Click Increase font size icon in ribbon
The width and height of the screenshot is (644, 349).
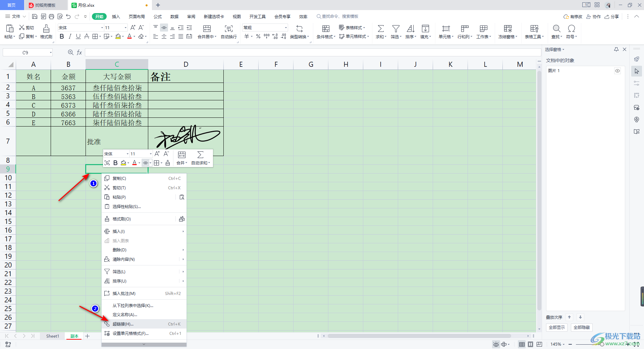[133, 28]
